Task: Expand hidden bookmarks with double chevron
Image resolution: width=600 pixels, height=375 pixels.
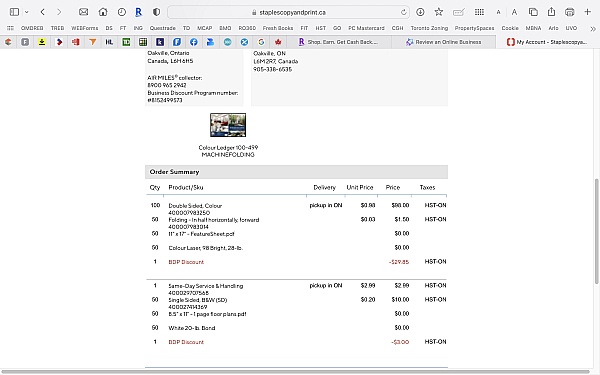Action: 593,29
